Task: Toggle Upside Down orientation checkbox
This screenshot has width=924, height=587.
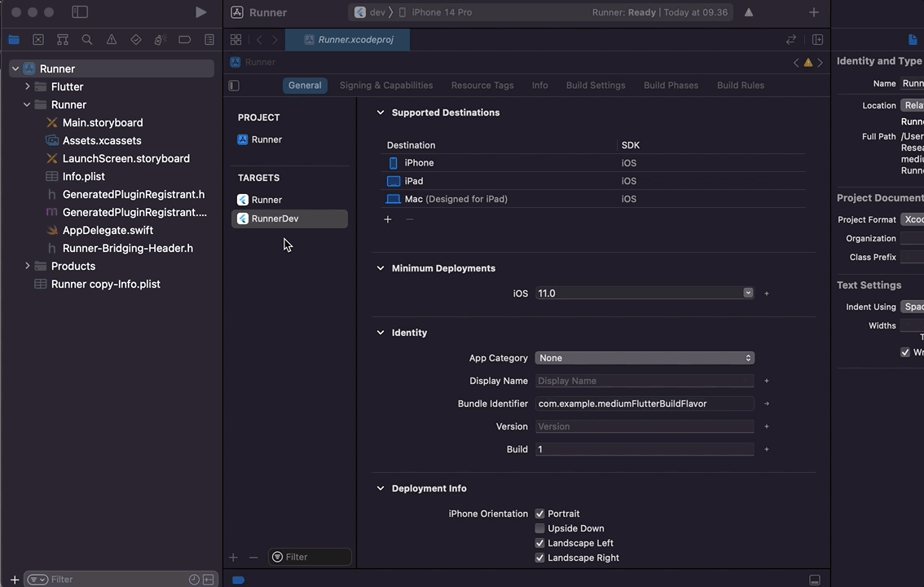Action: 539,528
